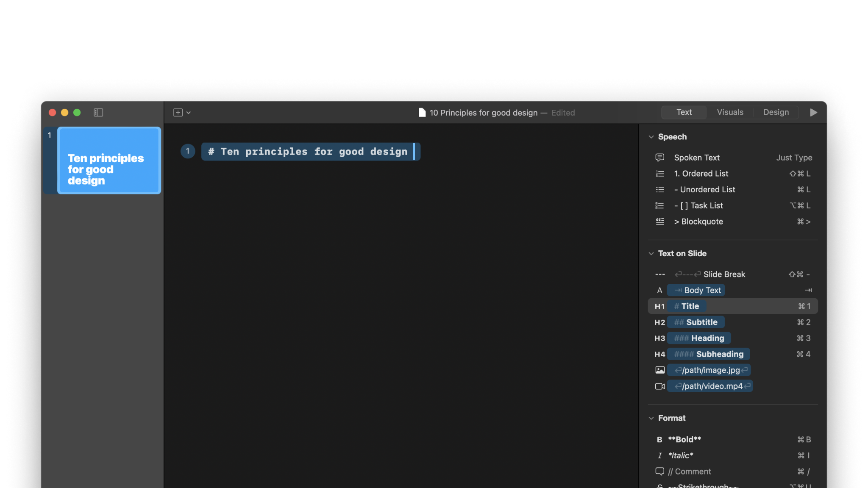Screen dimensions: 868x488
Task: Insert a video via /path/video.mp4
Action: point(710,386)
